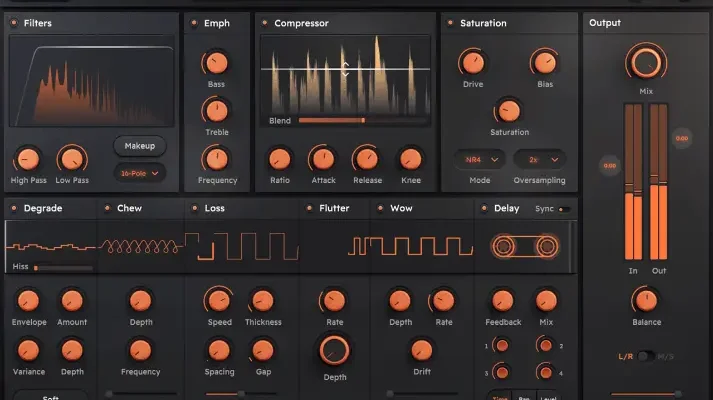Select the Compressor Attack knob
Screen dimensions: 713x400
(x=322, y=158)
